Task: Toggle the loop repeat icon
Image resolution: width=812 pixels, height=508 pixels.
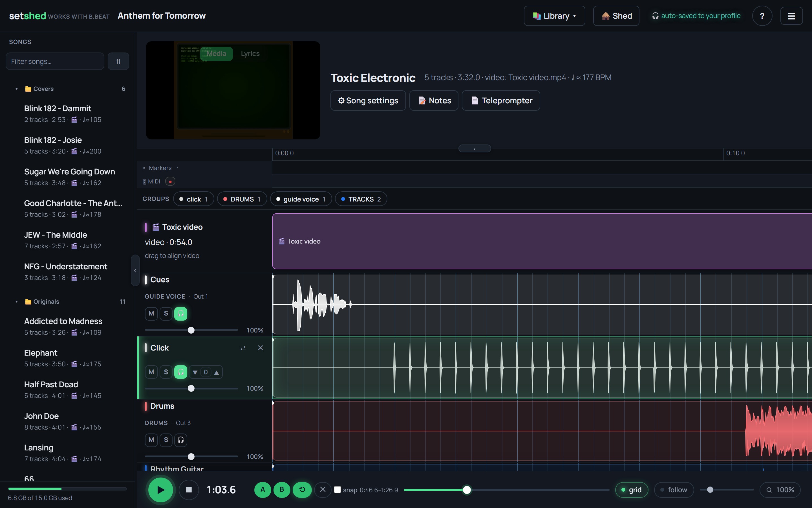Action: pyautogui.click(x=302, y=490)
